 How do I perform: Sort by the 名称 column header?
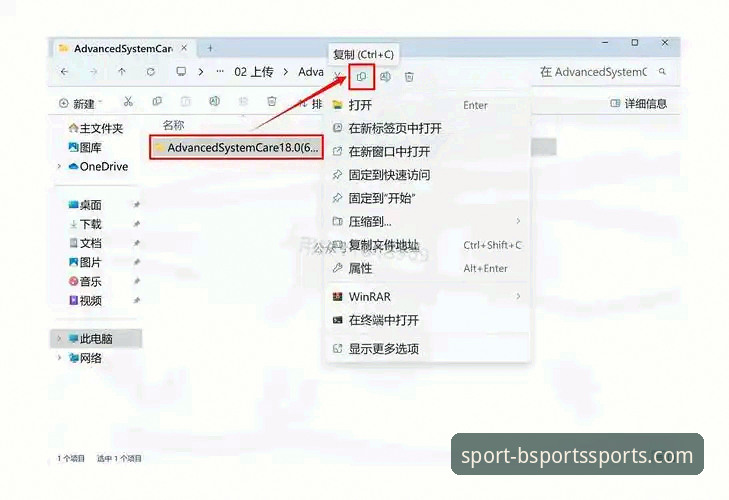[173, 125]
